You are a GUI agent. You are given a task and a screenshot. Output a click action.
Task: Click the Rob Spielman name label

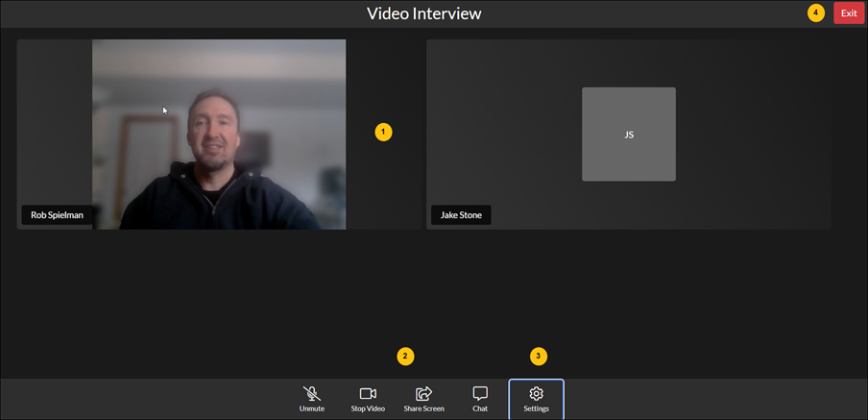[x=57, y=215]
